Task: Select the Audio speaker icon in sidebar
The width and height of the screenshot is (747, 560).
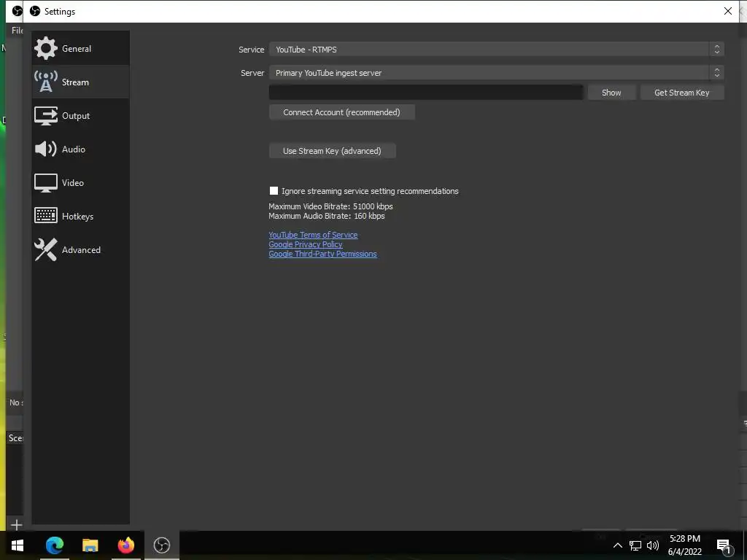Action: 46,149
